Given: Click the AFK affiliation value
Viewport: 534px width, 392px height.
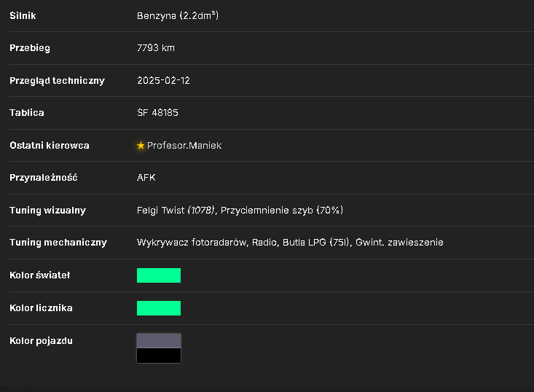Looking at the screenshot, I should (146, 178).
